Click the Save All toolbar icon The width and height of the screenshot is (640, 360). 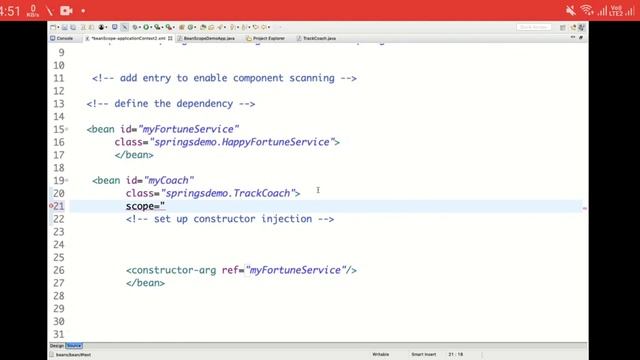coord(73,27)
